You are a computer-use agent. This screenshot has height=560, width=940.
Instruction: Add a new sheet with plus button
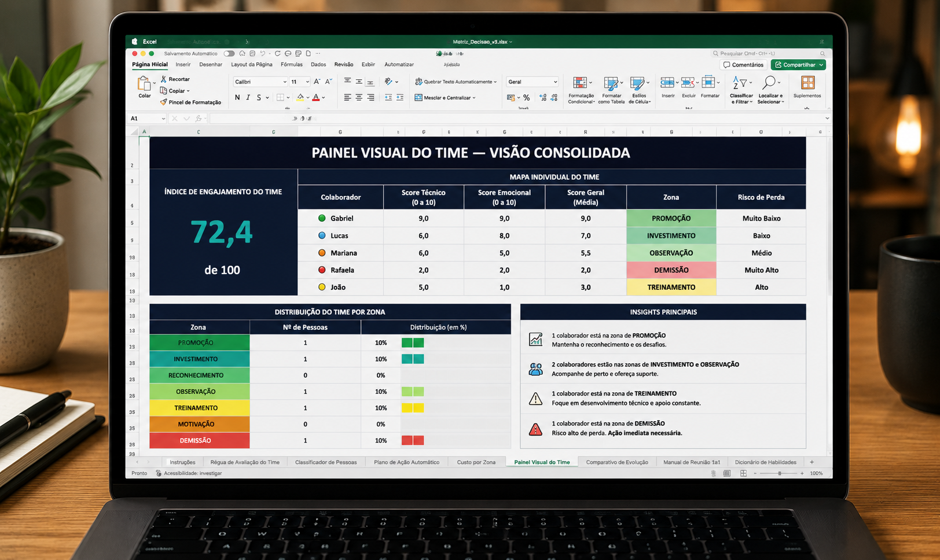pos(812,462)
